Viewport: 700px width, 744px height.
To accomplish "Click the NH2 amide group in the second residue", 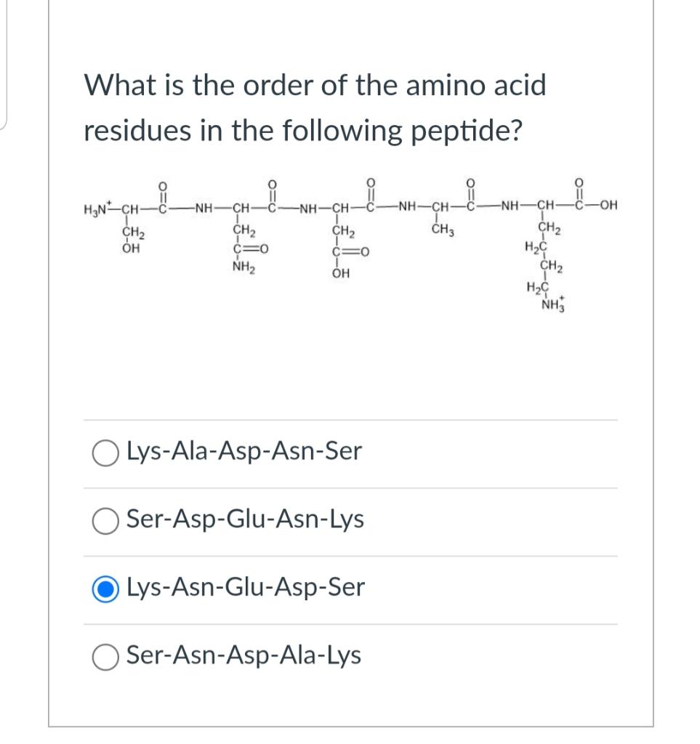I will [x=244, y=267].
